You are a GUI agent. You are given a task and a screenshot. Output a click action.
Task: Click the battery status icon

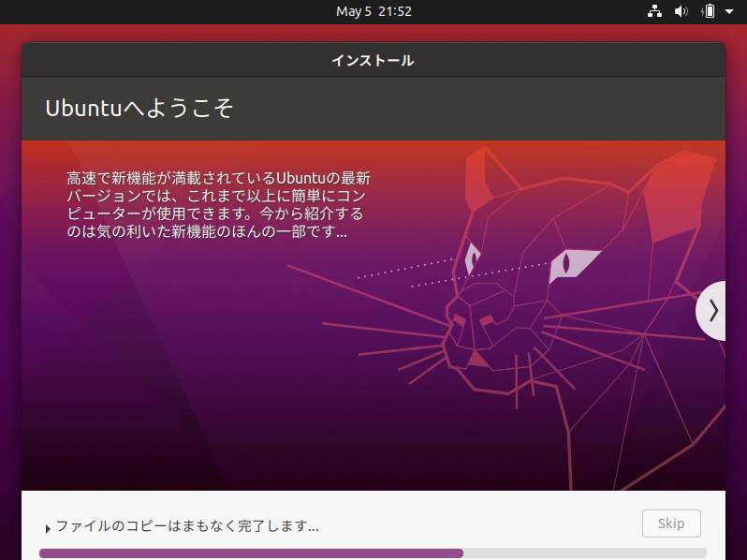(709, 11)
